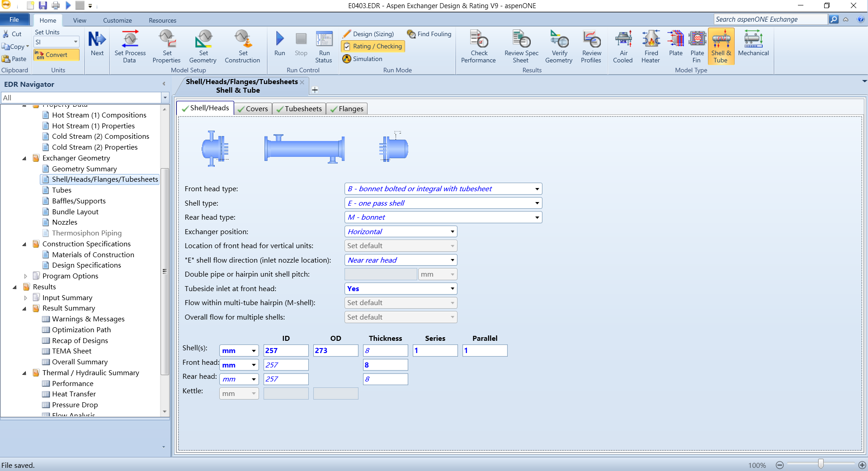Open the Help question mark icon

[x=861, y=19]
